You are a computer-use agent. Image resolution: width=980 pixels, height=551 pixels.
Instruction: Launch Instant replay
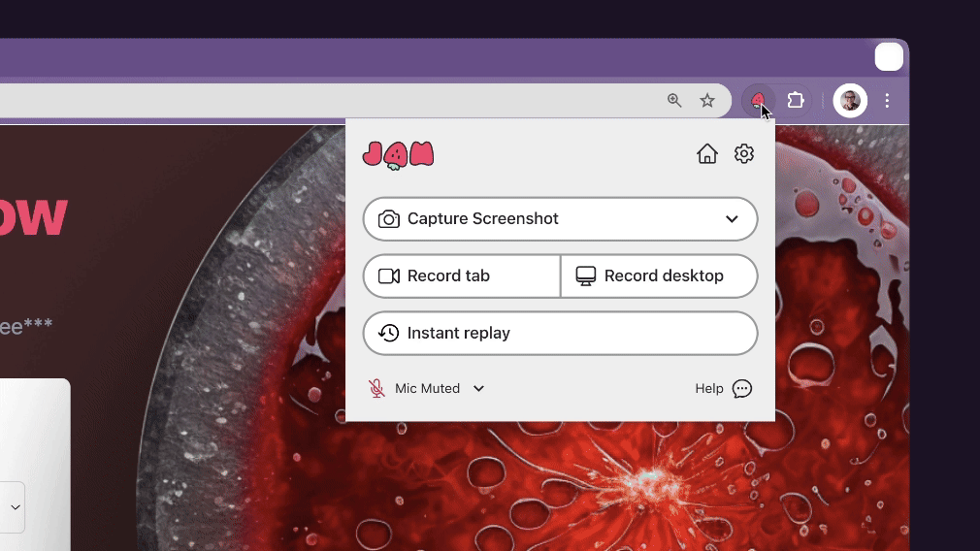tap(560, 333)
